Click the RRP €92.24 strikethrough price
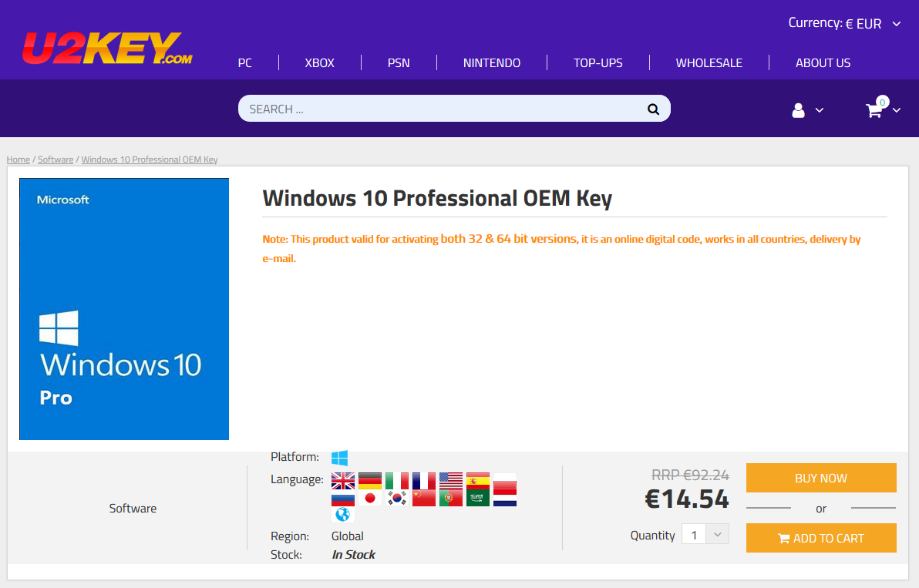 (691, 475)
